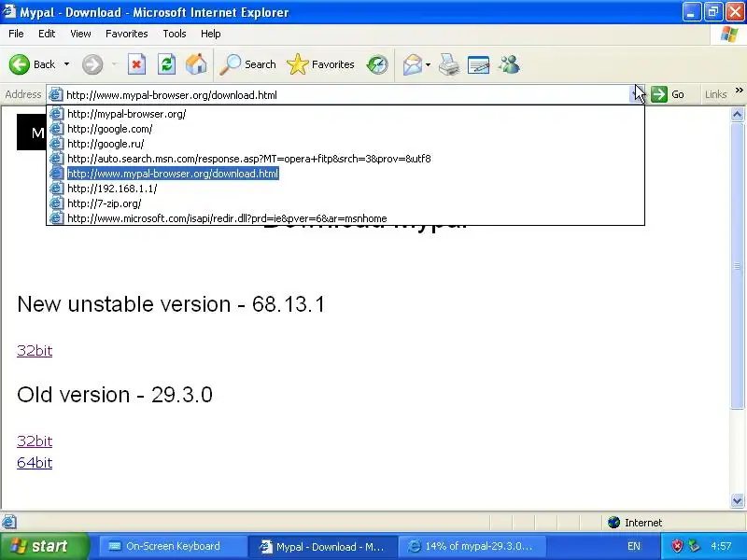The height and width of the screenshot is (560, 747).
Task: Open the Favorites menu
Action: pos(127,34)
